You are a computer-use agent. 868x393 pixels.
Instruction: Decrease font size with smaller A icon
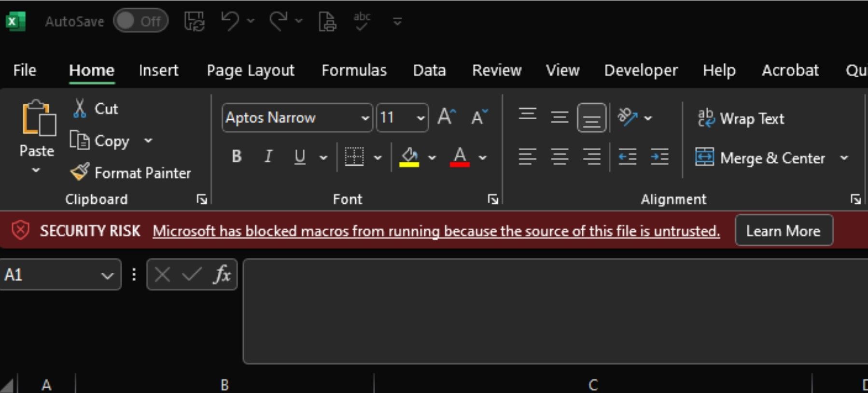coord(479,117)
